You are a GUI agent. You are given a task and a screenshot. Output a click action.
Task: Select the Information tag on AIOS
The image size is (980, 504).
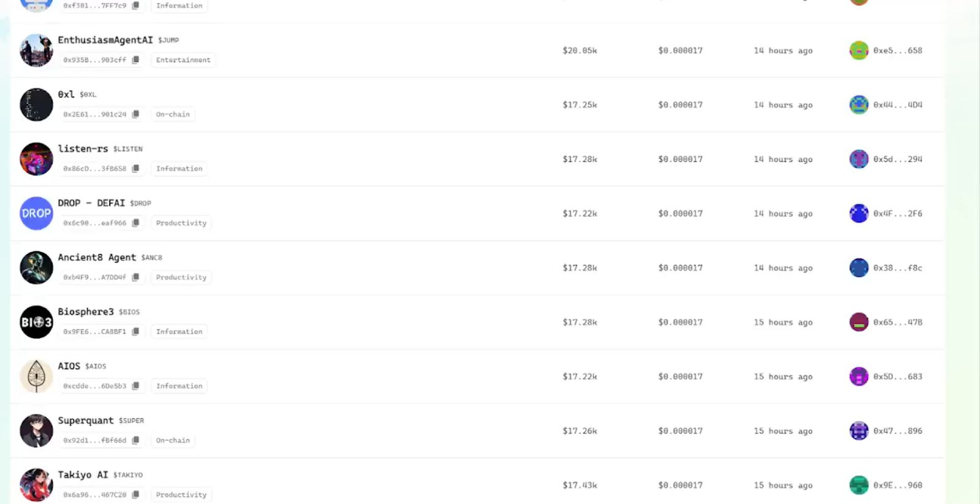click(179, 386)
